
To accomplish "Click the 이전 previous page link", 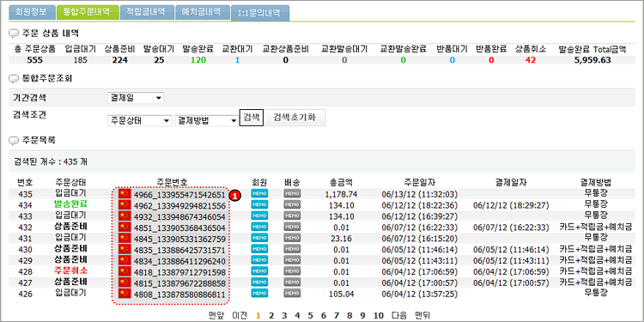I will pyautogui.click(x=240, y=315).
